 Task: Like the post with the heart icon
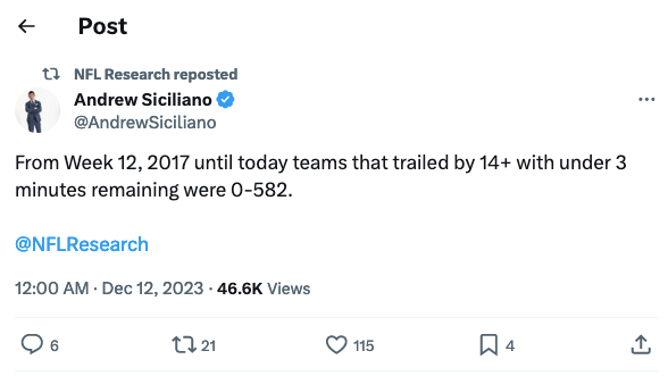point(337,344)
